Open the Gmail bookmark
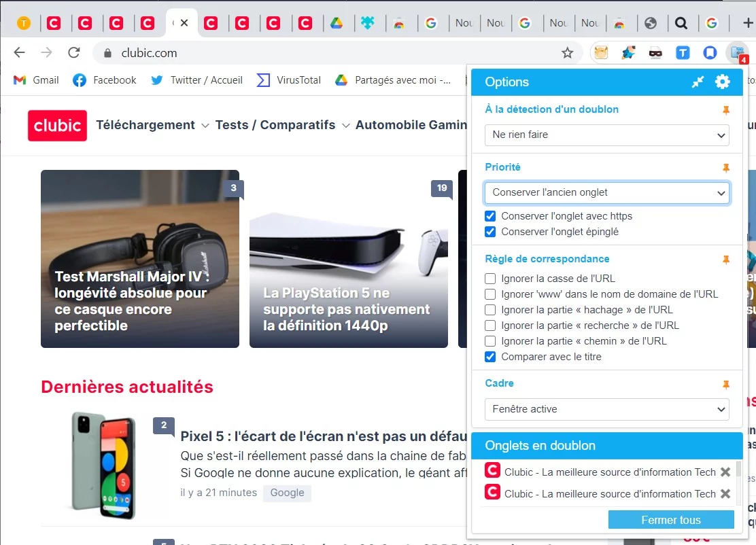Image resolution: width=756 pixels, height=545 pixels. coord(36,80)
